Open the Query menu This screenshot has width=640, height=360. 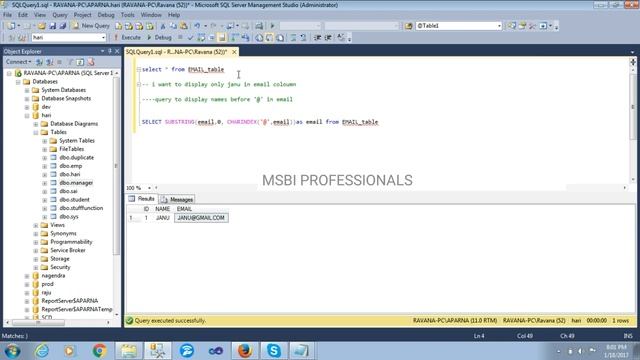[60, 15]
